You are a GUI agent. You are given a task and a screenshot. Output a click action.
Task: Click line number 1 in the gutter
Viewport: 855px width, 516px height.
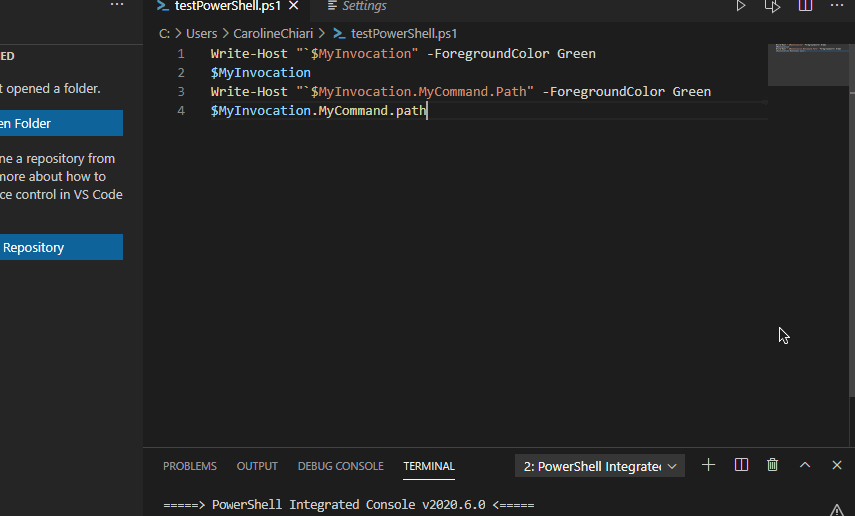coord(180,53)
